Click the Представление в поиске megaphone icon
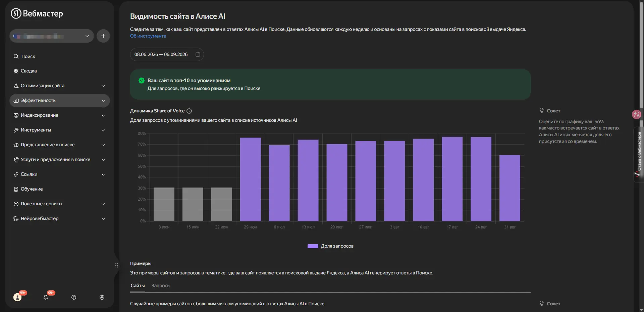The image size is (644, 312). point(16,145)
